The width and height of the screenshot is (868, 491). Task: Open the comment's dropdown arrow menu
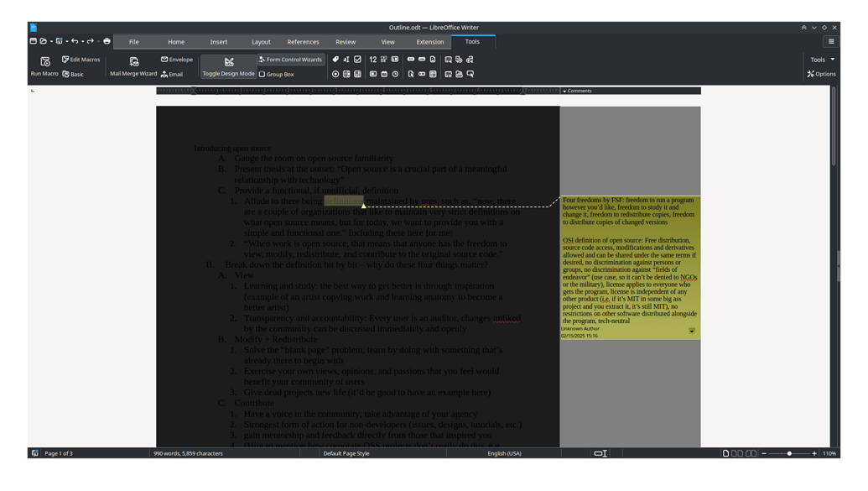[x=692, y=331]
